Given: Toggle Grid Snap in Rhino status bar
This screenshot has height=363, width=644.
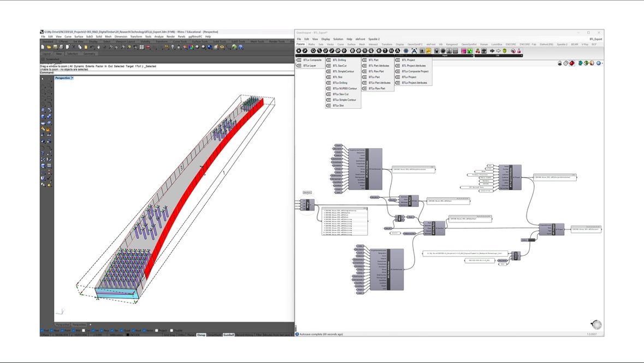Looking at the screenshot, I should point(170,335).
